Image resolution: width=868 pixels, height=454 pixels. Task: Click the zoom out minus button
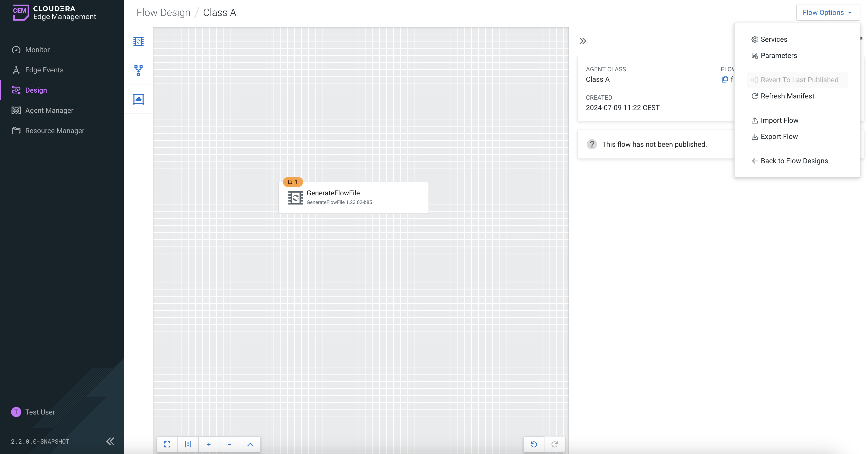[229, 444]
